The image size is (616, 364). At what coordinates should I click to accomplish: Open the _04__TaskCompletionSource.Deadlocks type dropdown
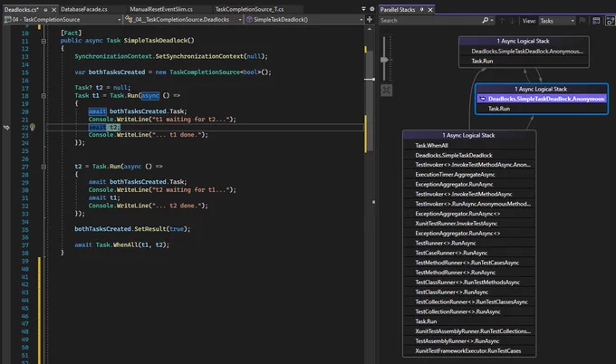pyautogui.click(x=183, y=19)
